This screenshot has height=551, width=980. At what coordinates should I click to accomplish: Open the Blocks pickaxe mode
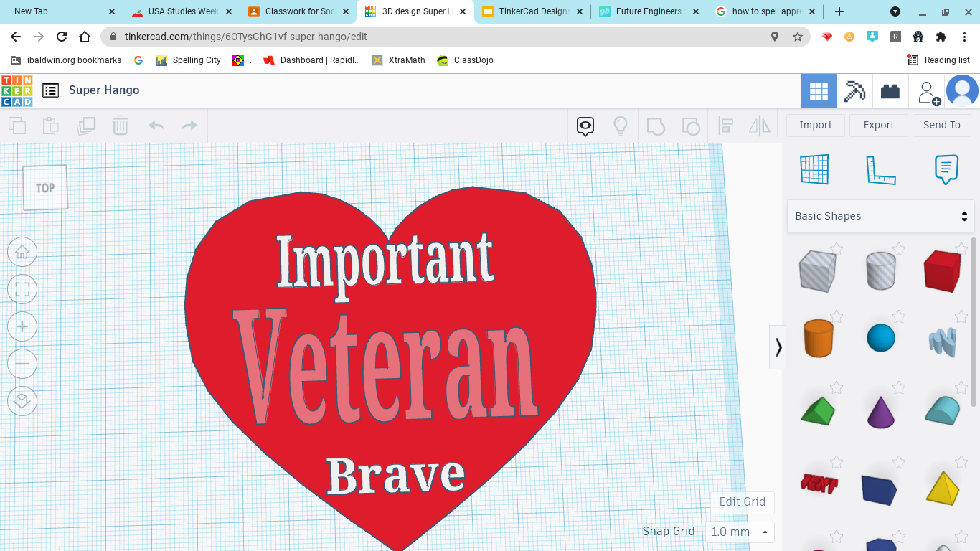854,91
